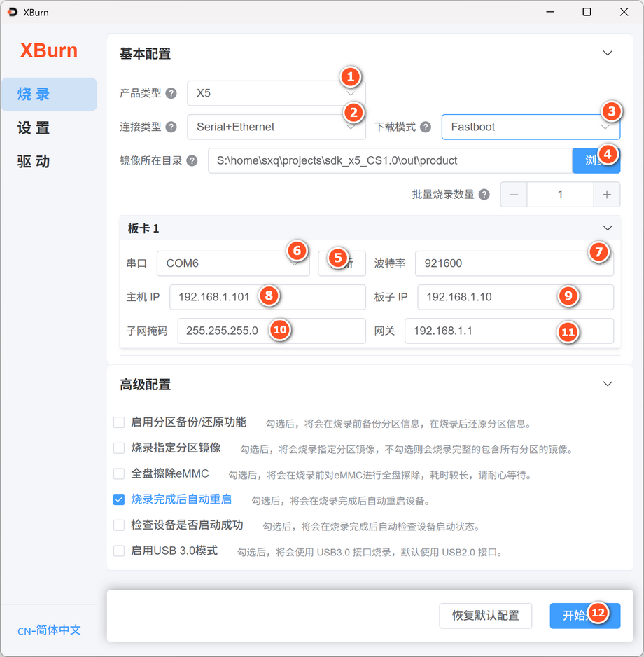Enable 启用USB 3.0模式 checkbox
This screenshot has height=657, width=644.
[119, 551]
